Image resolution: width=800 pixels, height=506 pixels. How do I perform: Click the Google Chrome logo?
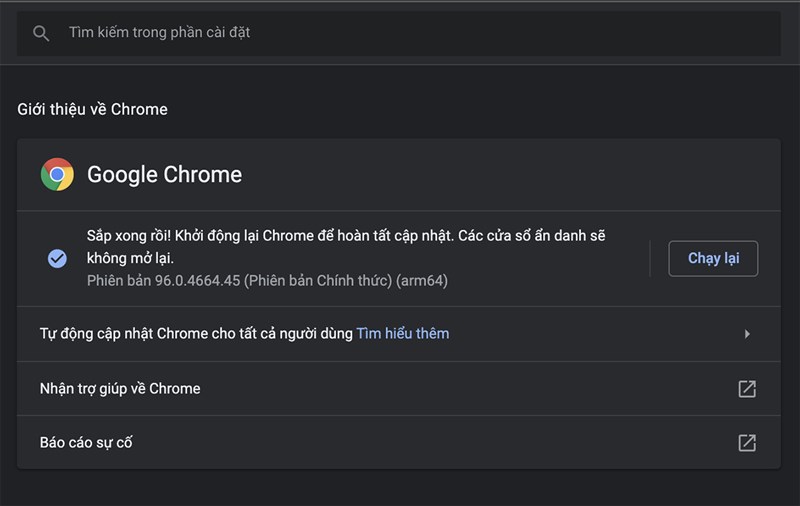pos(57,174)
